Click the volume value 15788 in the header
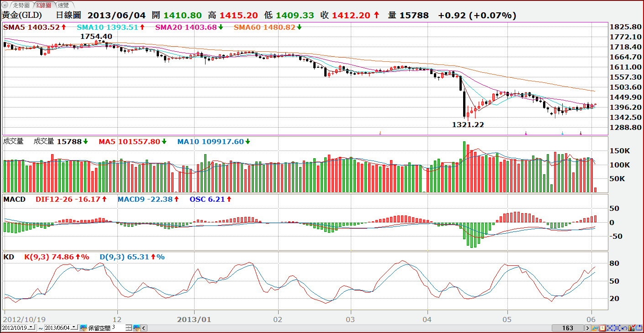 pos(414,15)
